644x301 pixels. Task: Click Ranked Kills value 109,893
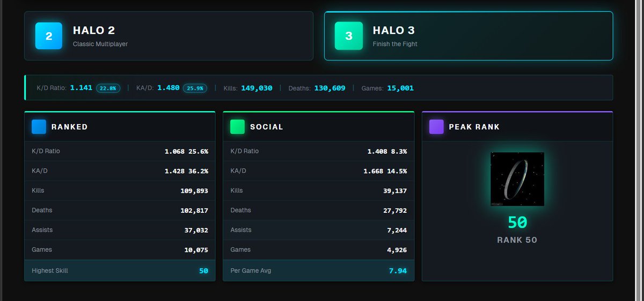(194, 191)
